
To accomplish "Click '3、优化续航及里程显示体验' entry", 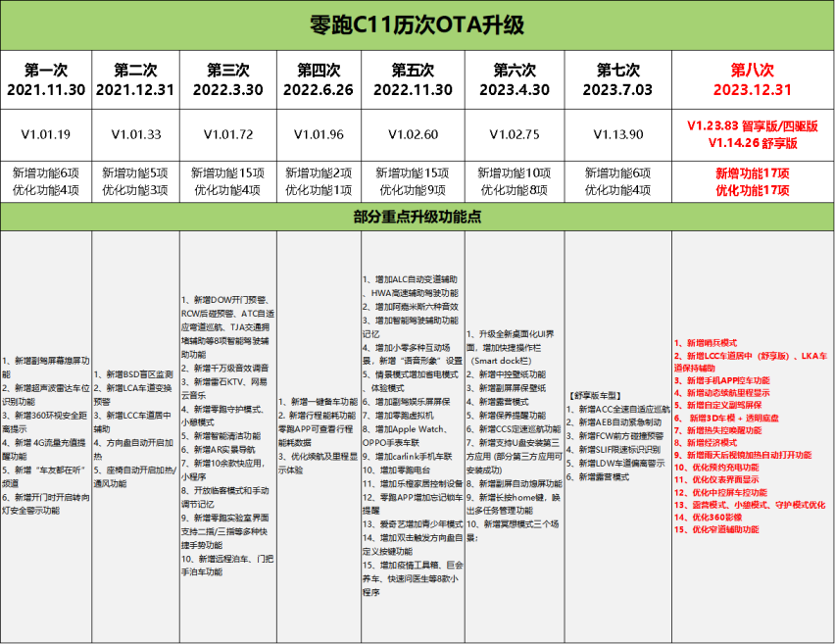I will coord(318,463).
